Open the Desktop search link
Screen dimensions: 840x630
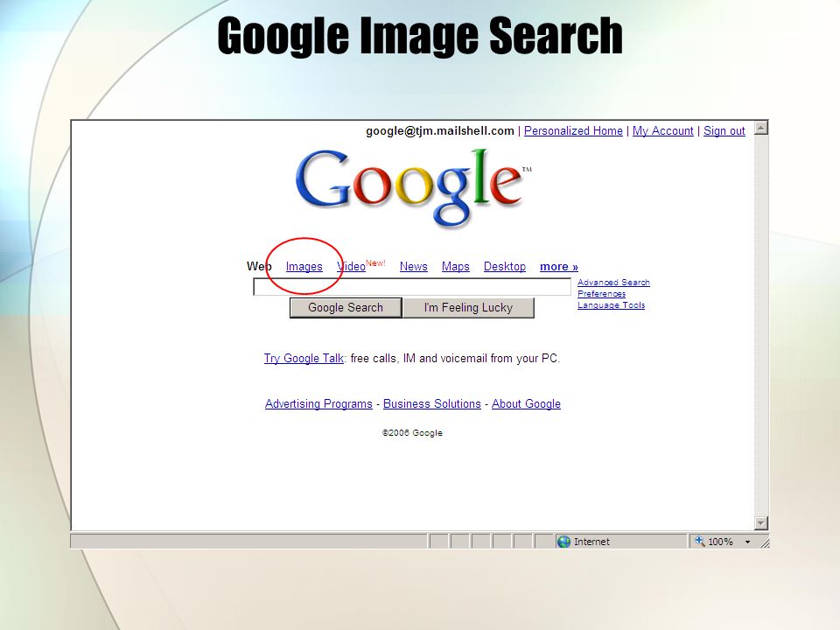(505, 266)
